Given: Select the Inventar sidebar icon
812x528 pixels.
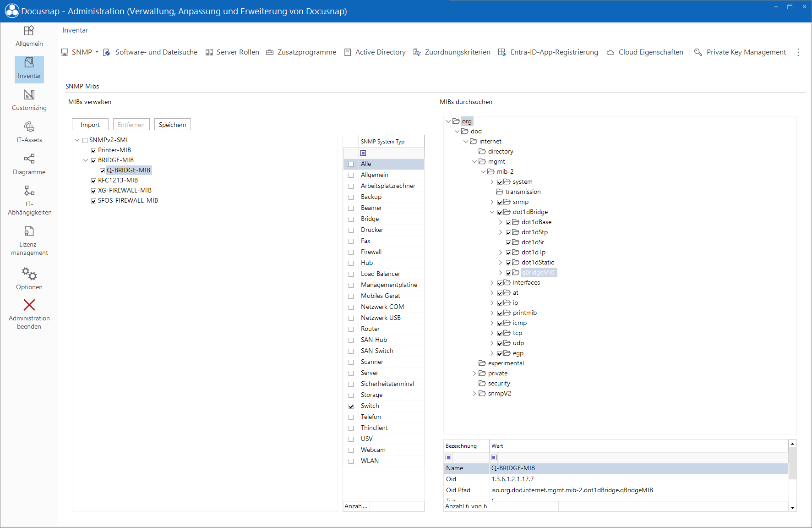Looking at the screenshot, I should (x=29, y=62).
